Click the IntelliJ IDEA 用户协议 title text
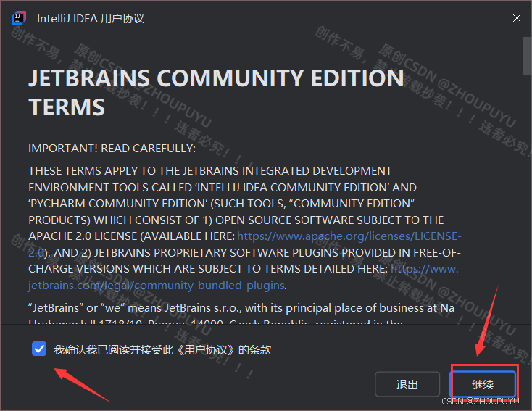This screenshot has width=532, height=411. tap(91, 19)
